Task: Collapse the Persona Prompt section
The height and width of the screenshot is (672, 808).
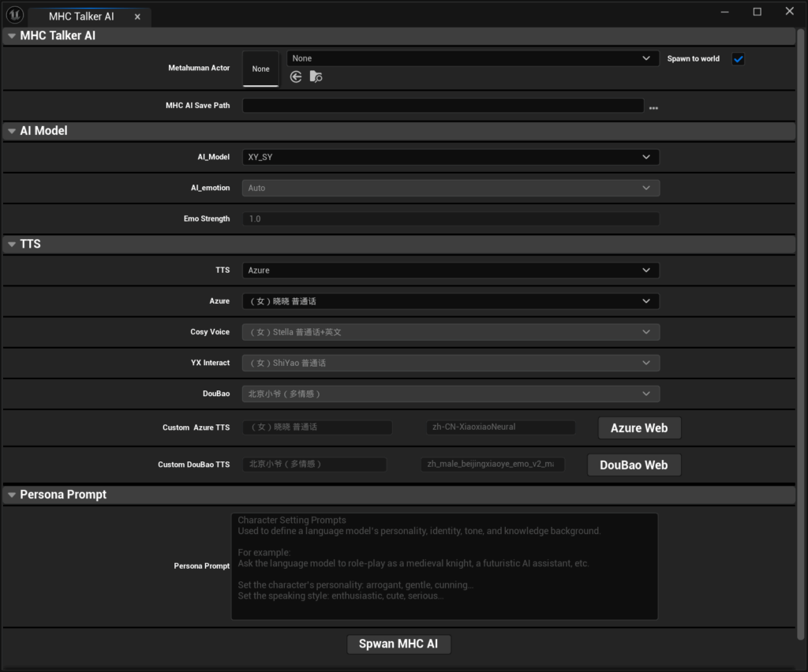Action: (12, 495)
